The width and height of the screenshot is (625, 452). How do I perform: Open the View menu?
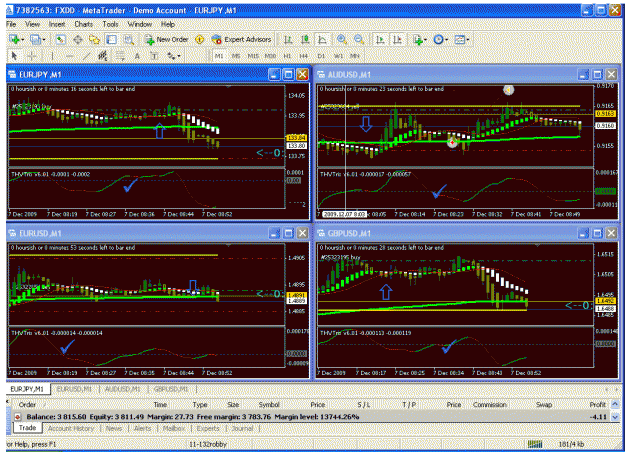(x=32, y=24)
